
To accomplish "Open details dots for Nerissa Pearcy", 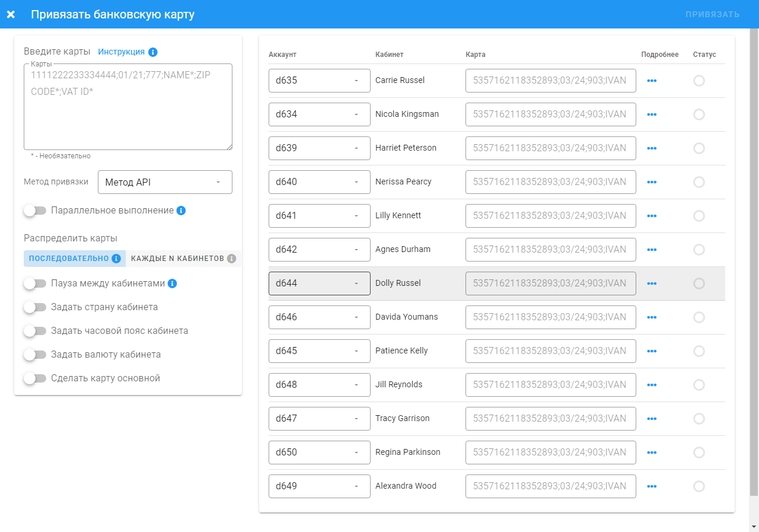I will [x=652, y=182].
